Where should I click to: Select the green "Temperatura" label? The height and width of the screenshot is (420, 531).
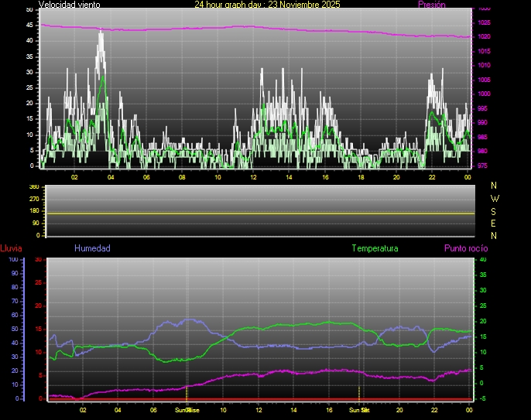pyautogui.click(x=375, y=248)
